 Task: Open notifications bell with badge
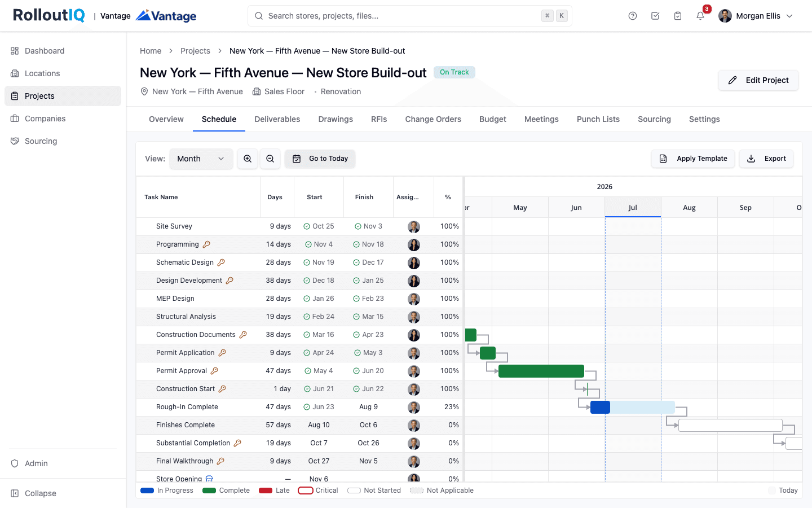pyautogui.click(x=700, y=16)
